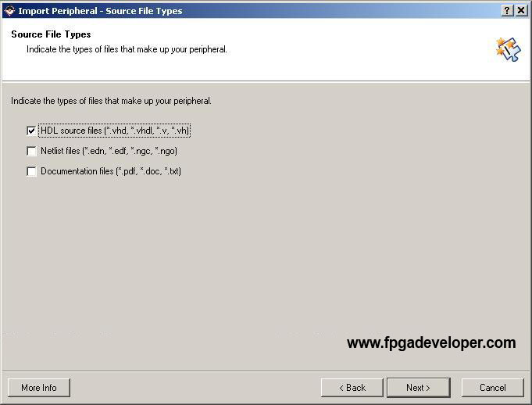Open the title bar application icon menu
532x405 pixels.
10,10
